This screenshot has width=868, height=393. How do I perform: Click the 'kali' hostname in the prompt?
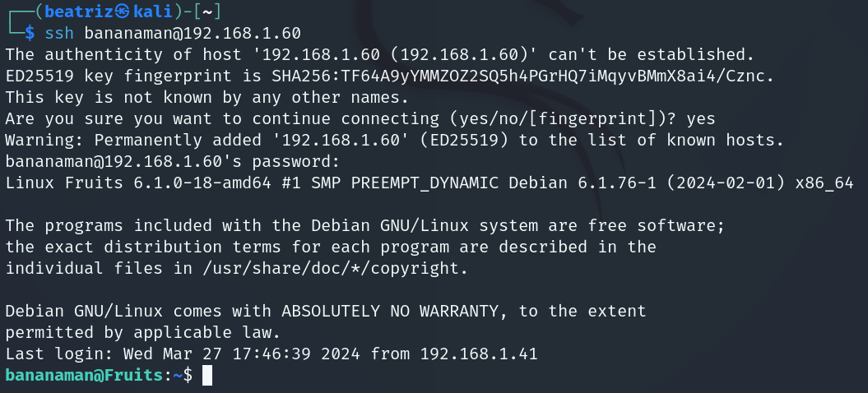pyautogui.click(x=153, y=12)
